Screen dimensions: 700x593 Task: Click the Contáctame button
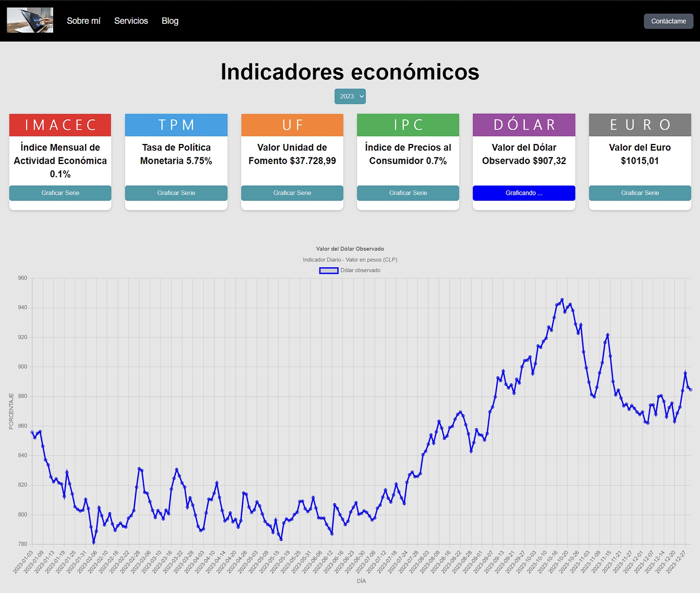click(x=668, y=21)
